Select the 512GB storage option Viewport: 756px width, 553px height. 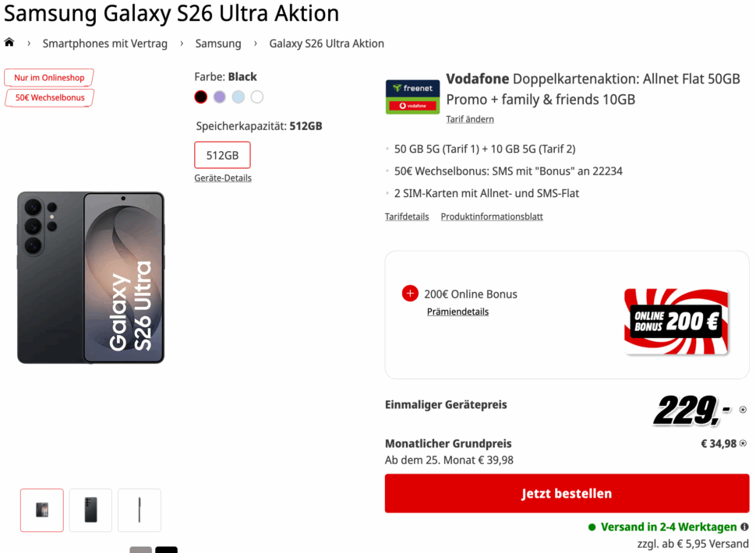[222, 155]
